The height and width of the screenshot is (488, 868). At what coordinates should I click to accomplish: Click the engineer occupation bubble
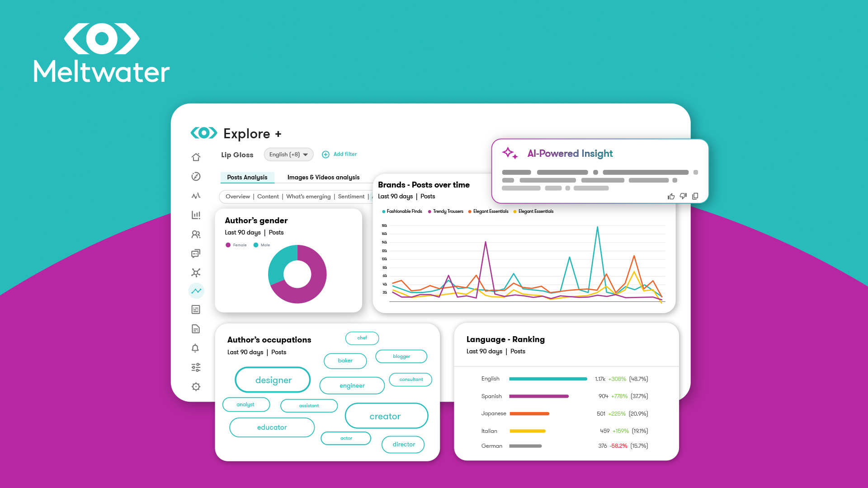[352, 385]
